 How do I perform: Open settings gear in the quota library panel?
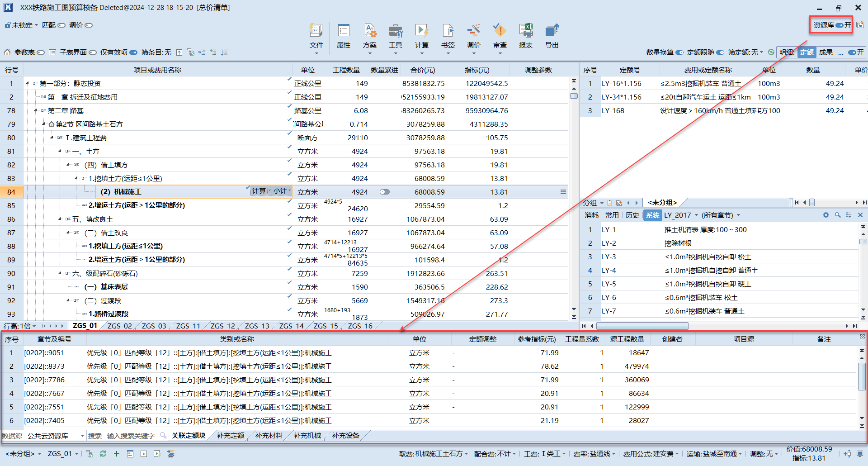pos(826,215)
